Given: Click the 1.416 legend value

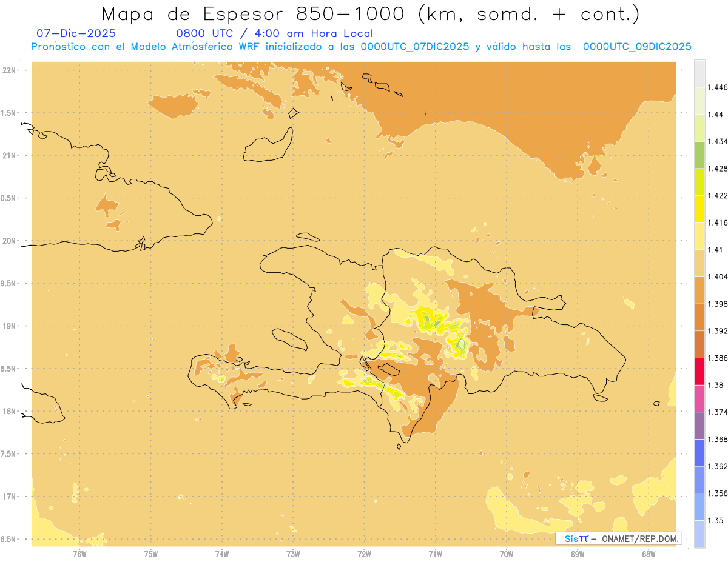Looking at the screenshot, I should pos(718,222).
